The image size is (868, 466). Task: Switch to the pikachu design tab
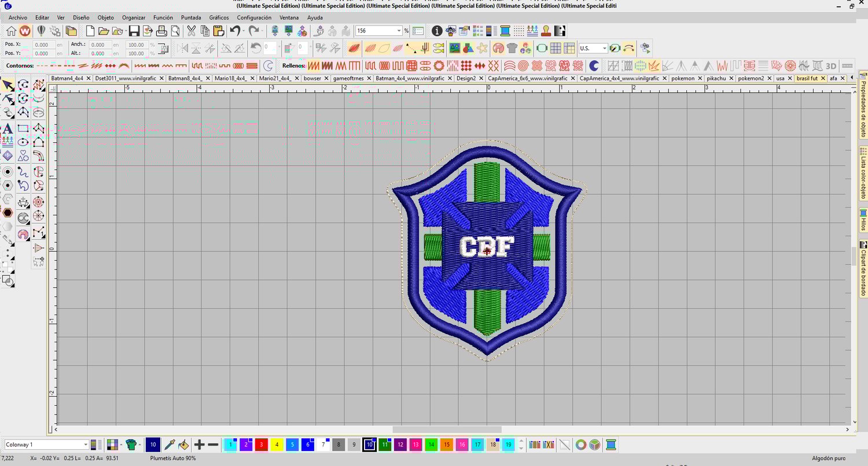click(716, 78)
